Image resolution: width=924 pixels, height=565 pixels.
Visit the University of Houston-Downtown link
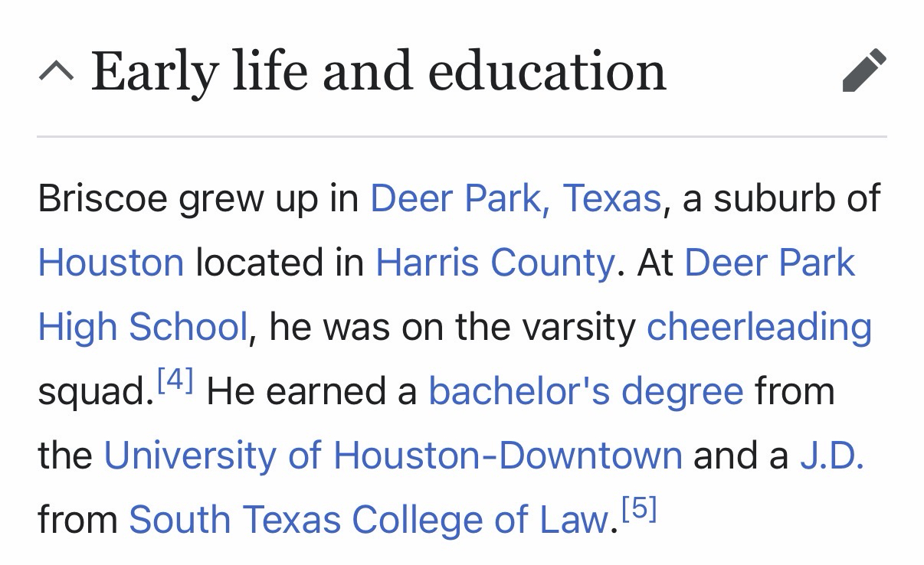click(392, 456)
